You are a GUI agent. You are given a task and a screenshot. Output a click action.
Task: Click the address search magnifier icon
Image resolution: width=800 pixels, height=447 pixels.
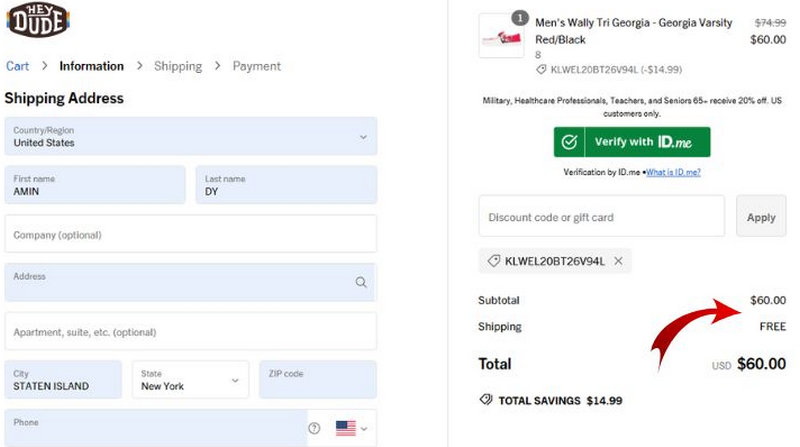click(x=361, y=283)
